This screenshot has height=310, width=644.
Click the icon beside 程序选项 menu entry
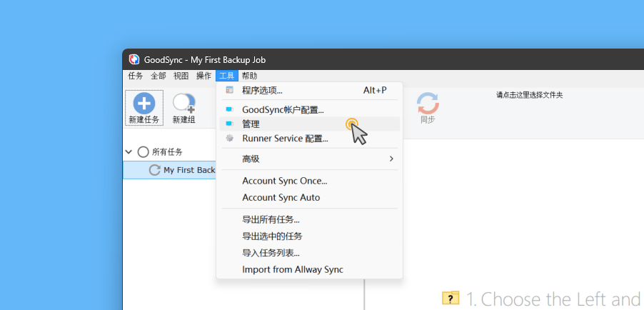229,91
